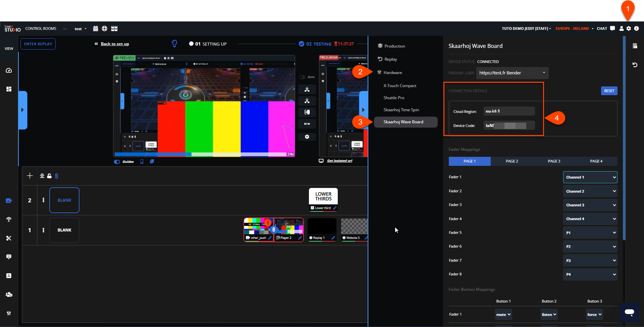Open the Primary User dropdown
Image resolution: width=644 pixels, height=327 pixels.
pyautogui.click(x=512, y=73)
